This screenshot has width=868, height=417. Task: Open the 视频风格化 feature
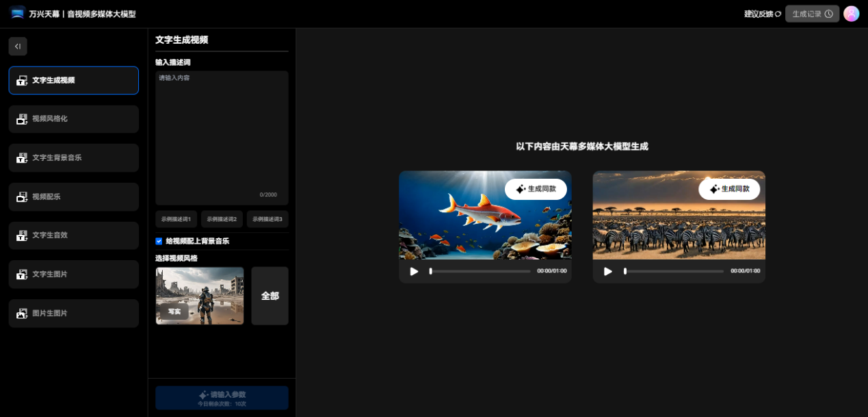tap(73, 119)
